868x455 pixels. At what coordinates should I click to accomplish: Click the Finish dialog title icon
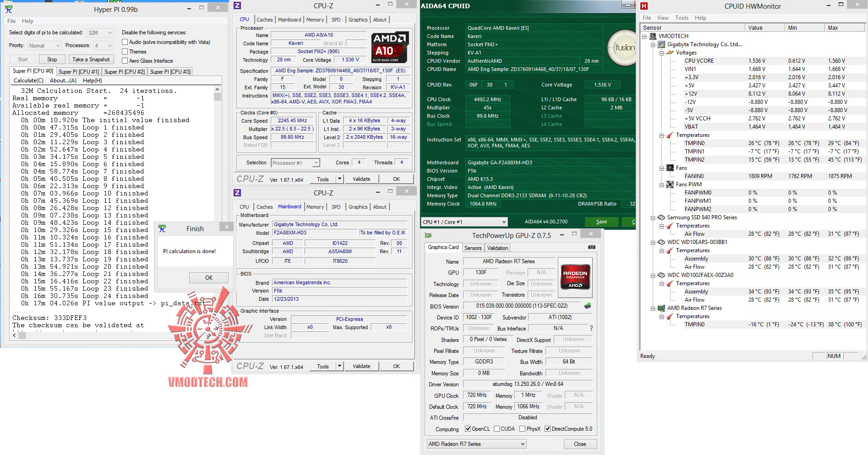click(x=162, y=228)
